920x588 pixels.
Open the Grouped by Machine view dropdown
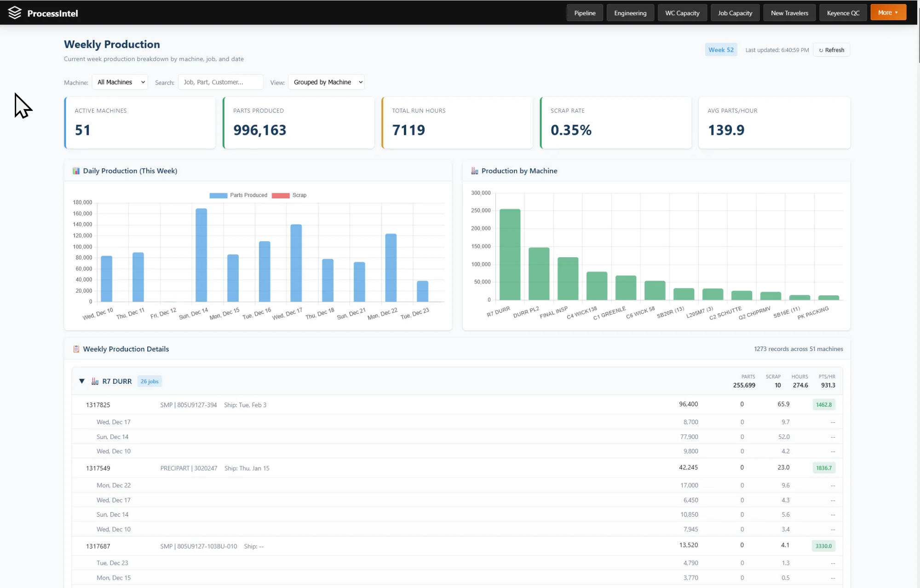click(327, 82)
